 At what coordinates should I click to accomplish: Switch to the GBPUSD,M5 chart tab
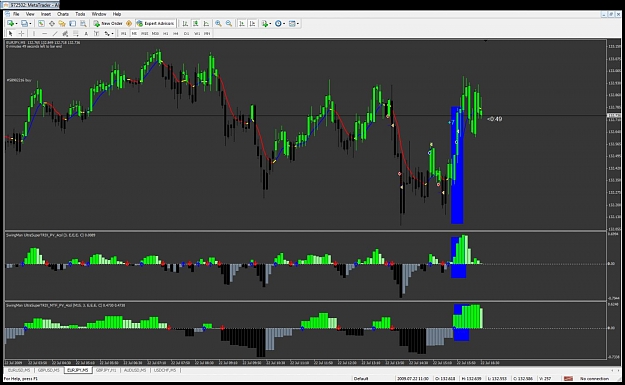click(48, 370)
